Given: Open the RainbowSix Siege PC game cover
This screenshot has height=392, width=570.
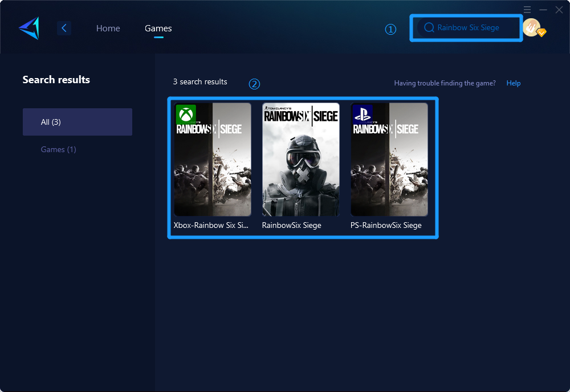Looking at the screenshot, I should tap(301, 160).
